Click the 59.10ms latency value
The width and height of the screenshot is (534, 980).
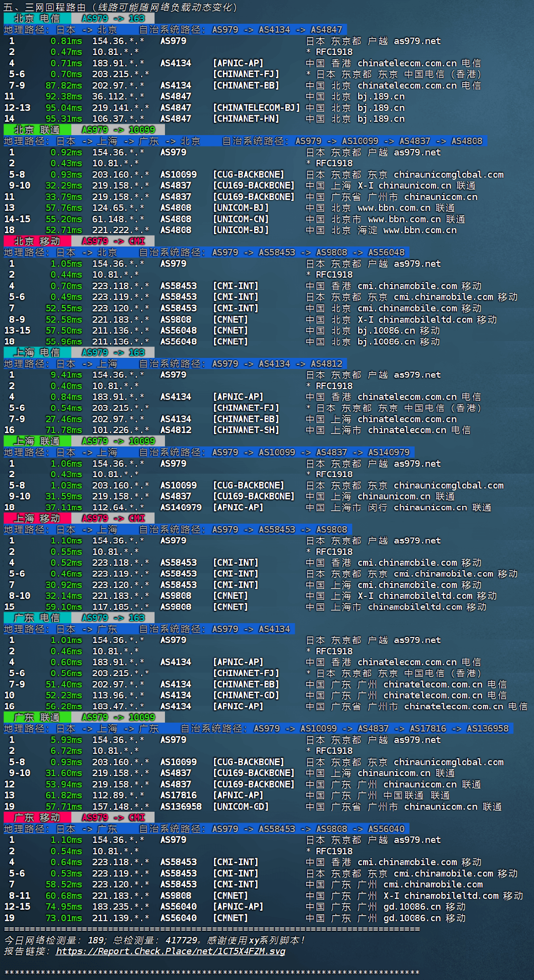click(64, 607)
